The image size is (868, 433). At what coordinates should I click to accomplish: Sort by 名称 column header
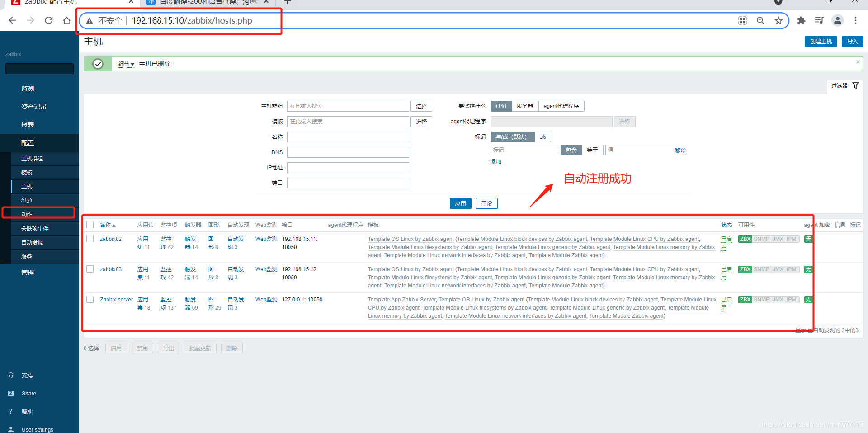point(108,225)
